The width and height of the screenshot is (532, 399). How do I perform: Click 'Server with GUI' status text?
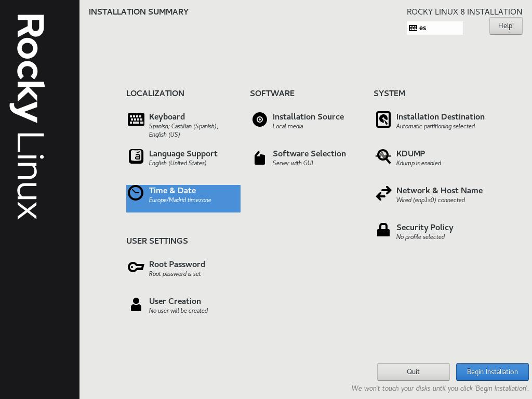tap(293, 163)
